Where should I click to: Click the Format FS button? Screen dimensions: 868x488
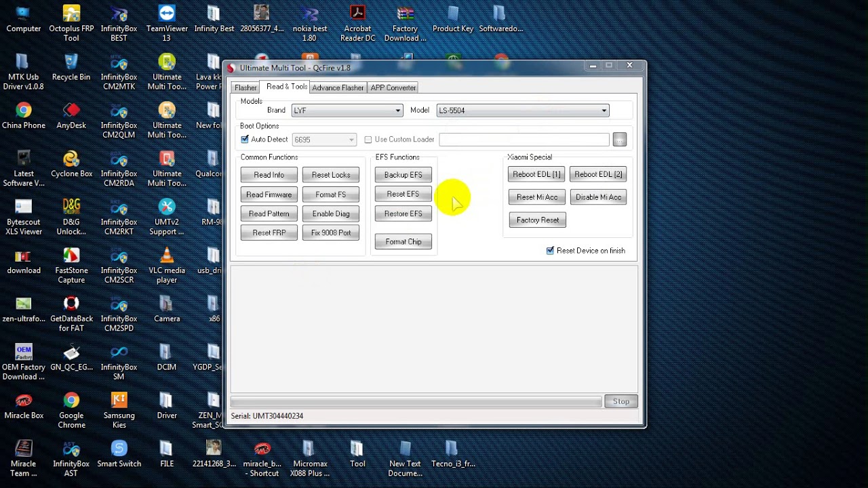point(331,195)
